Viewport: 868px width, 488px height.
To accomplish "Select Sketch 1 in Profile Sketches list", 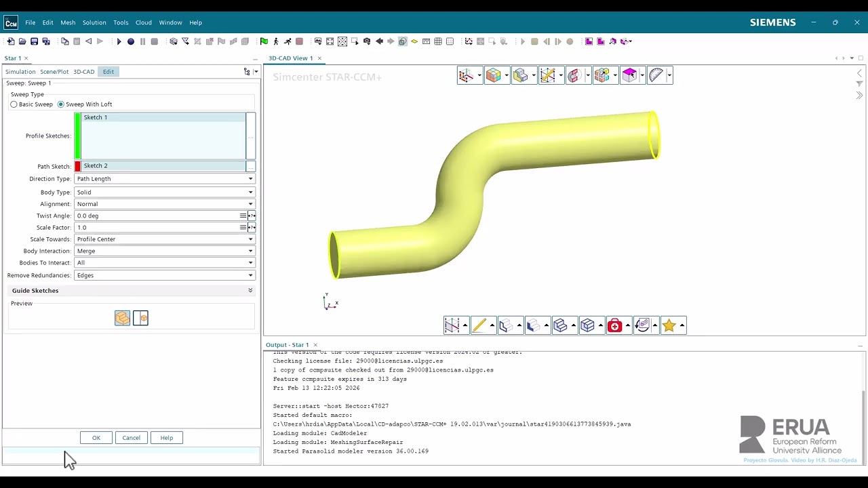I will (x=163, y=117).
